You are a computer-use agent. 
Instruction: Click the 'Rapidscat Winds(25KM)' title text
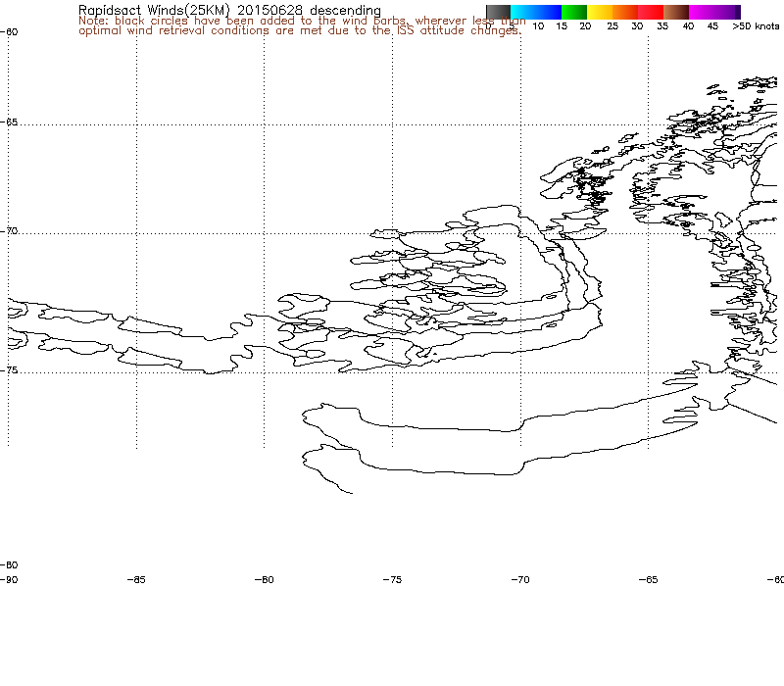pos(154,11)
